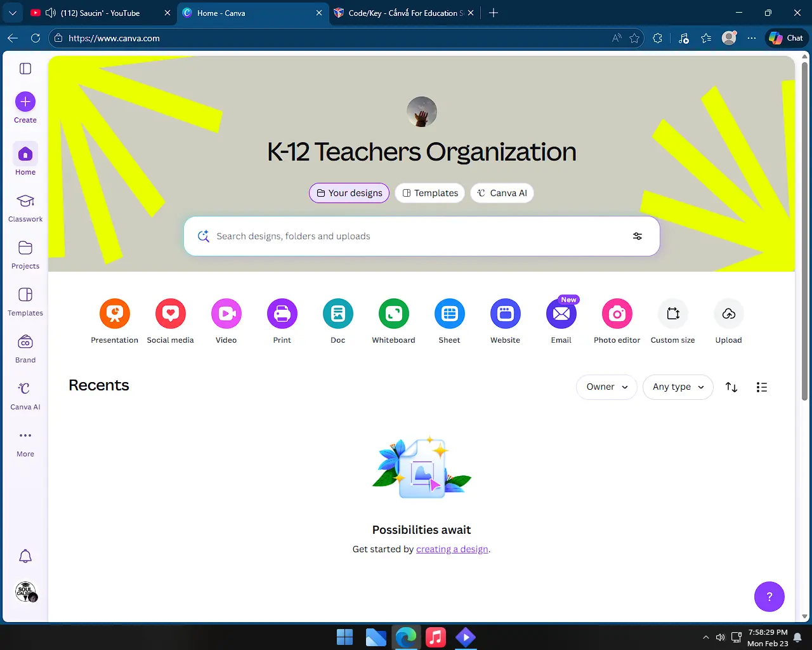
Task: Click the purple Create plus button
Action: click(x=25, y=102)
